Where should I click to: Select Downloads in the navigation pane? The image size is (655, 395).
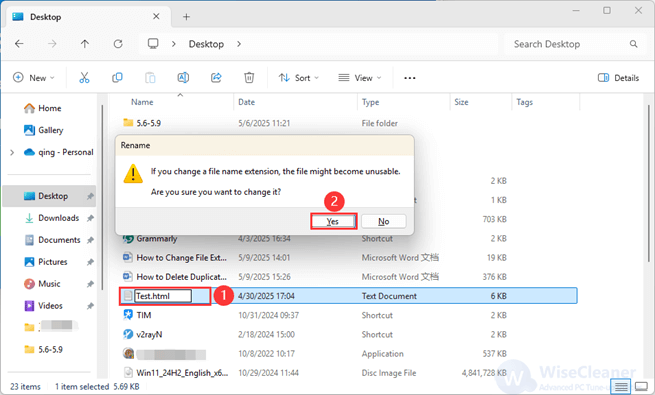[58, 218]
